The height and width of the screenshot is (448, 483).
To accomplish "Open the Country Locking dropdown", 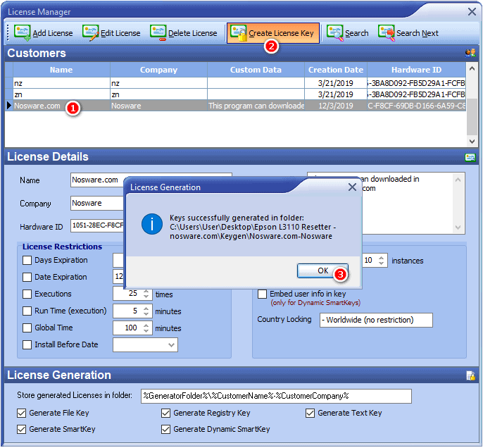I will coord(376,321).
